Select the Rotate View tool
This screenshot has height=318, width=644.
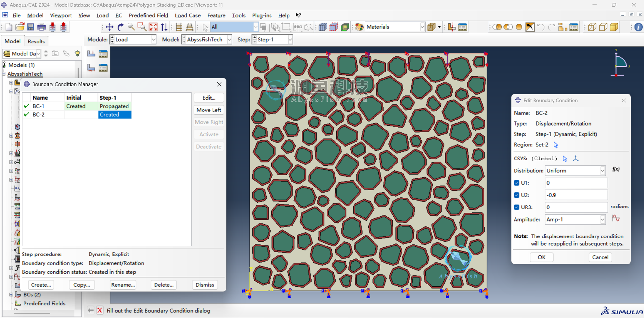coord(120,27)
